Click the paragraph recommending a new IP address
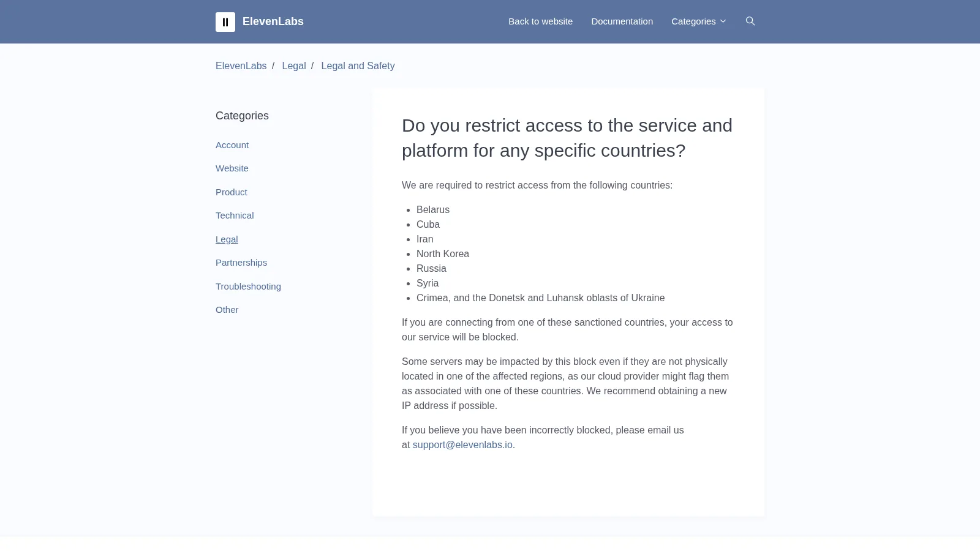980x551 pixels. (x=565, y=384)
